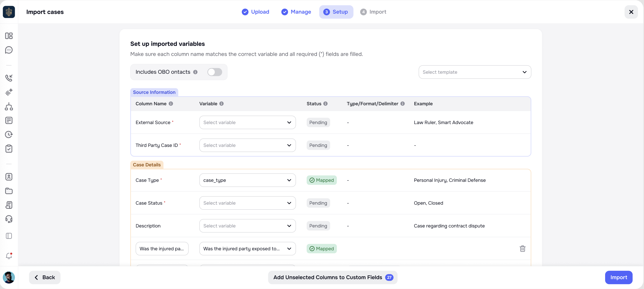Open the clipboard tasks panel
644x289 pixels.
(x=9, y=149)
